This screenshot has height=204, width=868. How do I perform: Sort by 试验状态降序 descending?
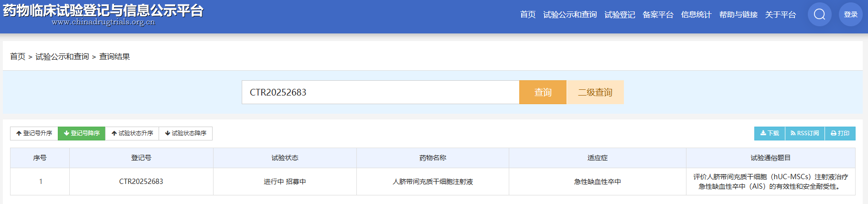pyautogui.click(x=185, y=133)
